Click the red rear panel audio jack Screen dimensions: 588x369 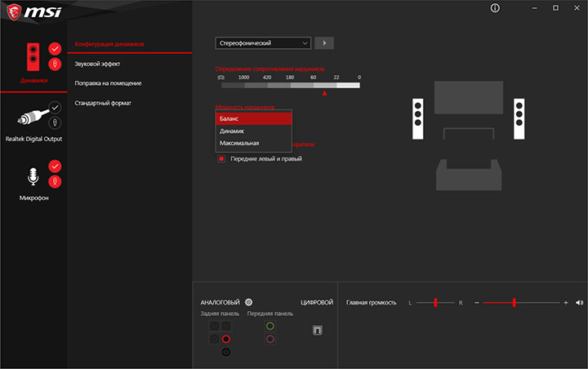225,339
